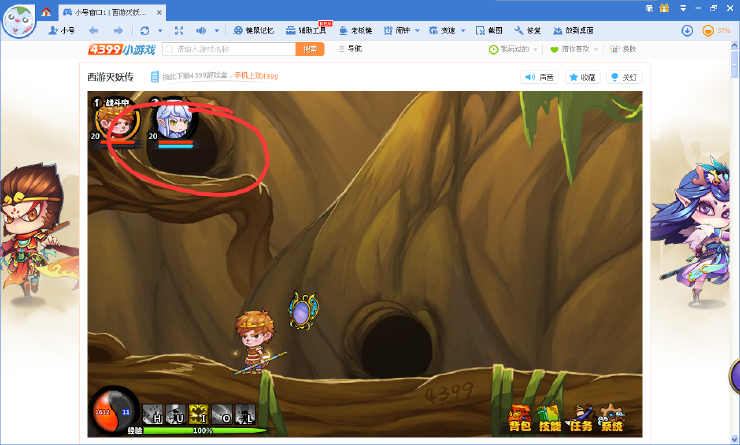
Task: Click the 修复 repair wrench tool
Action: [528, 30]
